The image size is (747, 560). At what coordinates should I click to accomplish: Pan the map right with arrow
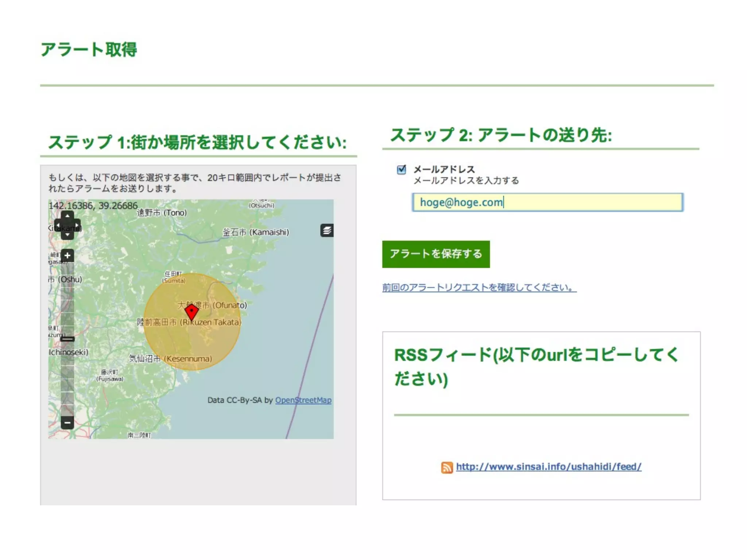click(x=77, y=225)
